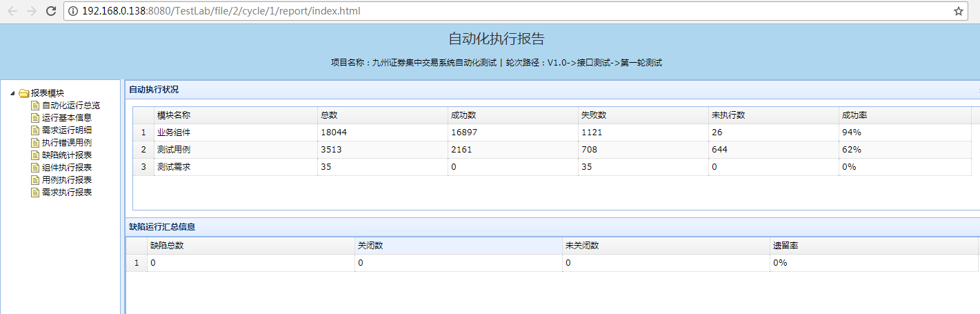Click the browser URL address field
Image resolution: width=980 pixels, height=314 pixels.
click(483, 11)
